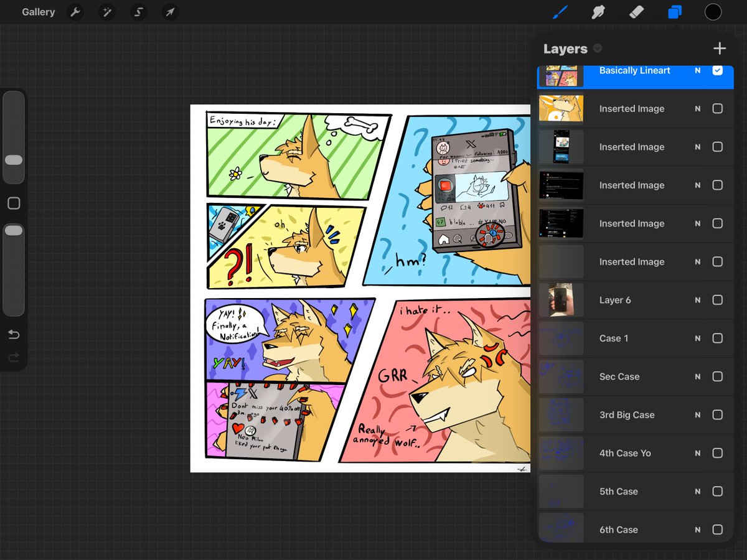Select the Eraser tool
This screenshot has width=747, height=560.
click(636, 12)
